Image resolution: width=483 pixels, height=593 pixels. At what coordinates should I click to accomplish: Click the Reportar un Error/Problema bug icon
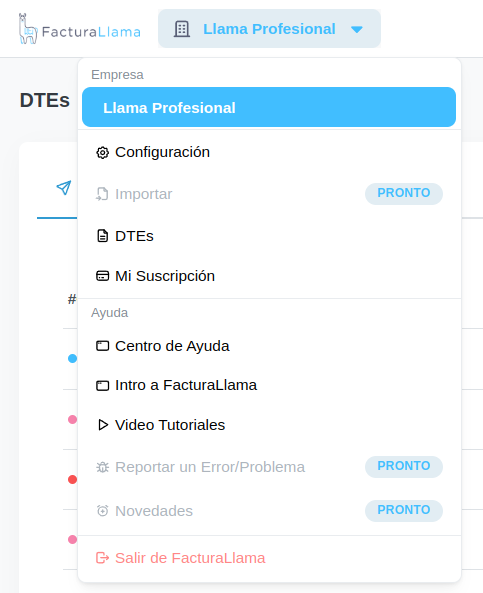pyautogui.click(x=103, y=467)
